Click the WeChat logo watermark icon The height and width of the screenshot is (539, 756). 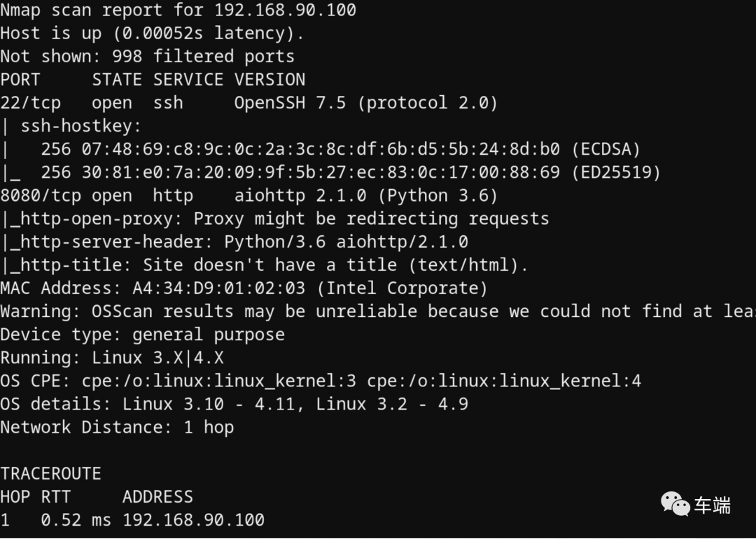click(x=675, y=503)
